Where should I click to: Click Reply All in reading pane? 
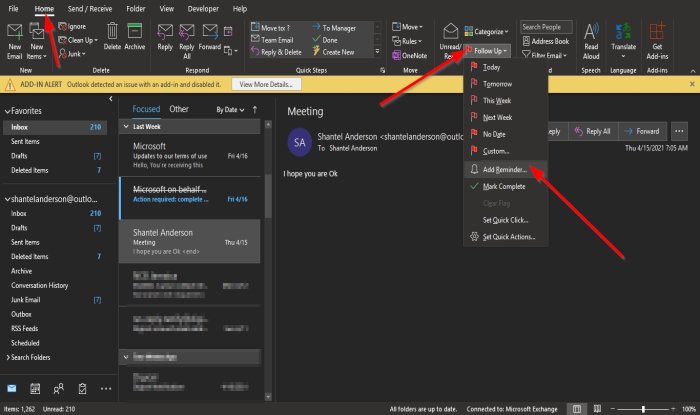click(592, 131)
